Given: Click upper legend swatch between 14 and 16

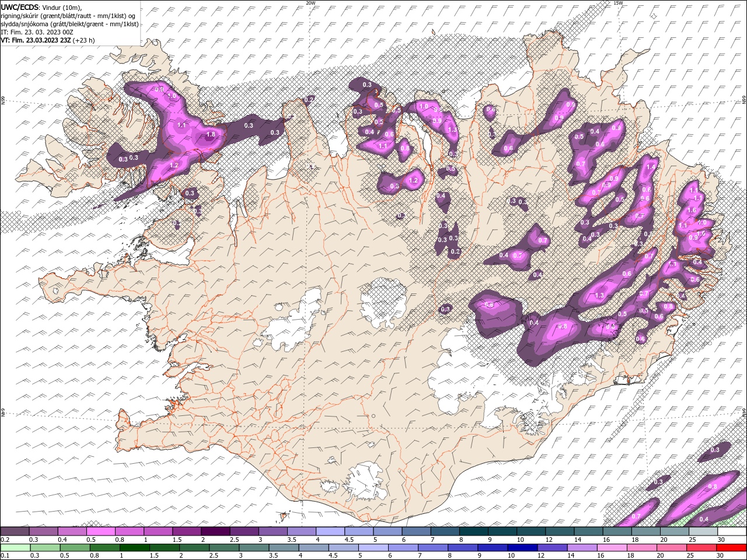Looking at the screenshot, I should click(x=588, y=531).
